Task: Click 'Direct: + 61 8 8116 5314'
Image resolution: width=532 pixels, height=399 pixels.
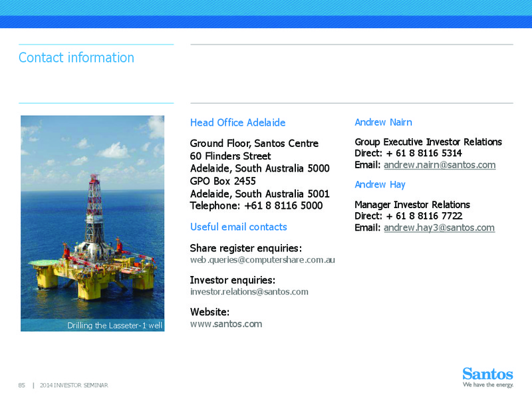Action: click(408, 154)
